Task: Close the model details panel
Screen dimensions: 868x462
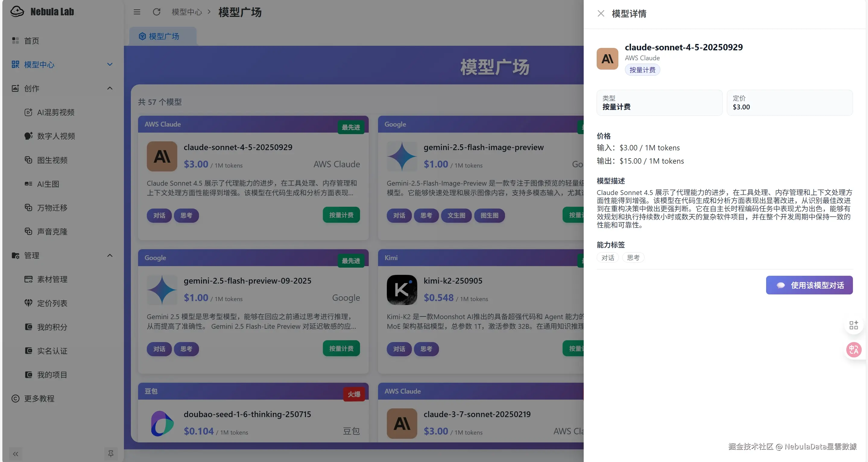Action: [x=601, y=14]
